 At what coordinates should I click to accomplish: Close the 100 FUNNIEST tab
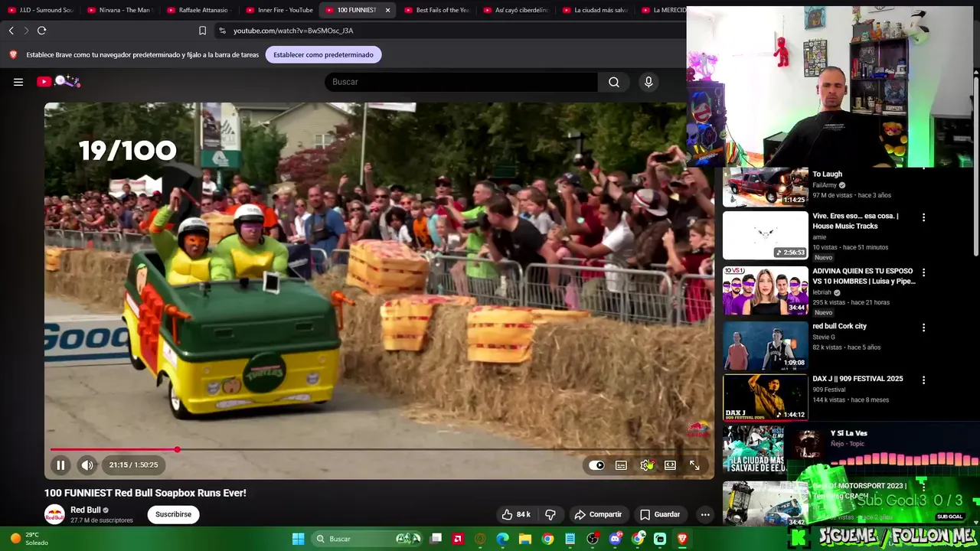pos(387,10)
